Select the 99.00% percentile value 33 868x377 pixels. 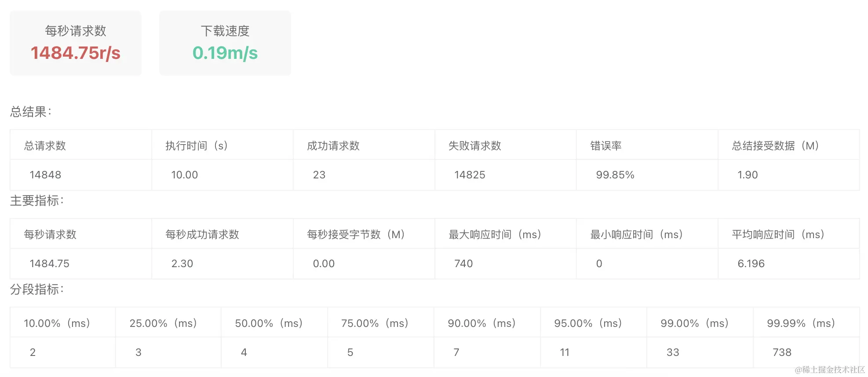point(673,352)
